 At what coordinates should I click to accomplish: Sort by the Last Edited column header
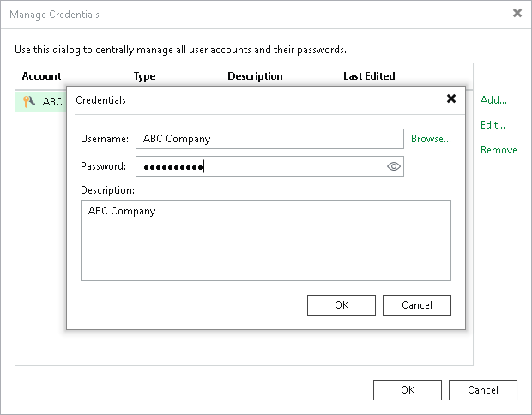[x=369, y=76]
